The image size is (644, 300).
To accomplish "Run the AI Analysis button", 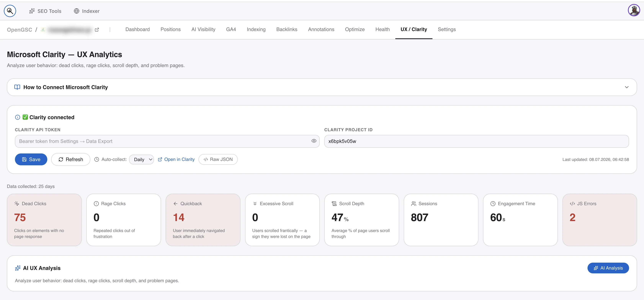I will (x=608, y=268).
